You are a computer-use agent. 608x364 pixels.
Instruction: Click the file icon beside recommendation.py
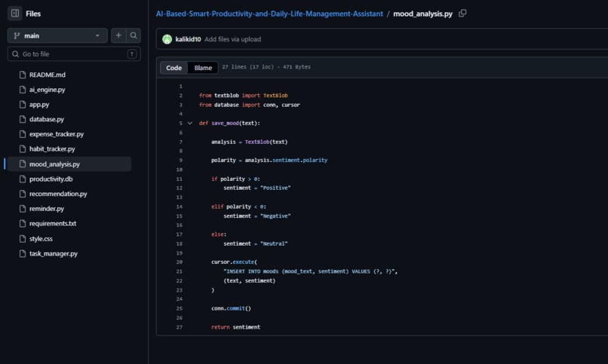point(23,194)
